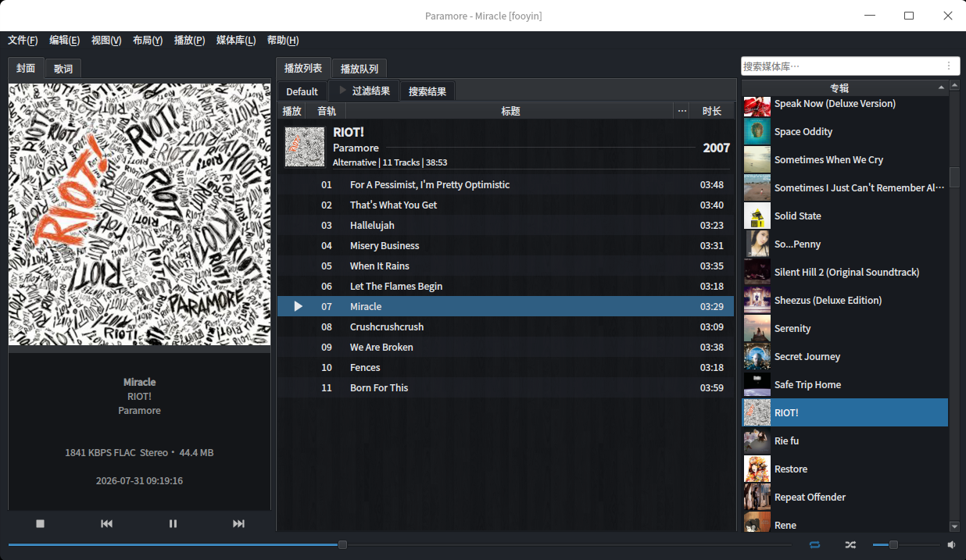Image resolution: width=966 pixels, height=560 pixels.
Task: Select the So...Penny album cover
Action: (x=757, y=244)
